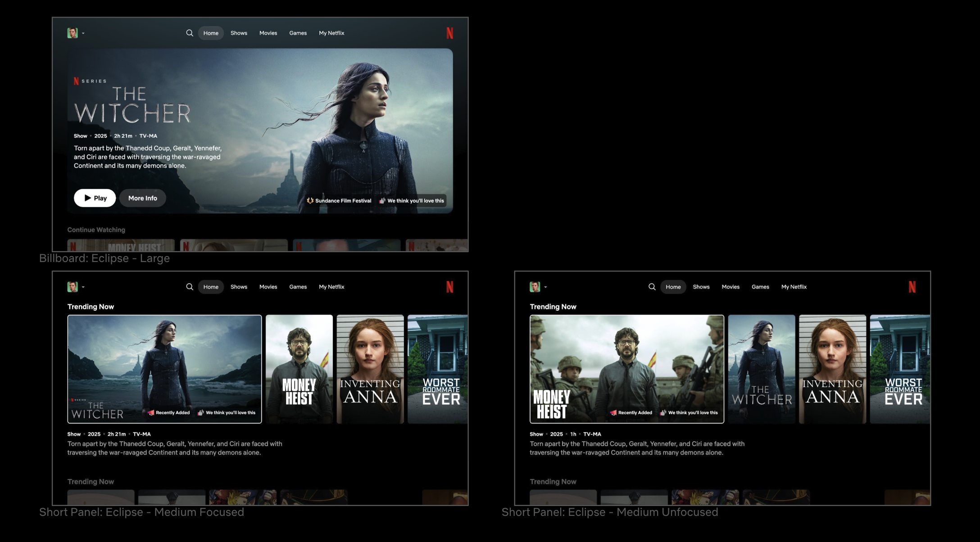Viewport: 980px width, 542px height.
Task: Open the profile avatar in the Medium Focused frame
Action: [73, 287]
